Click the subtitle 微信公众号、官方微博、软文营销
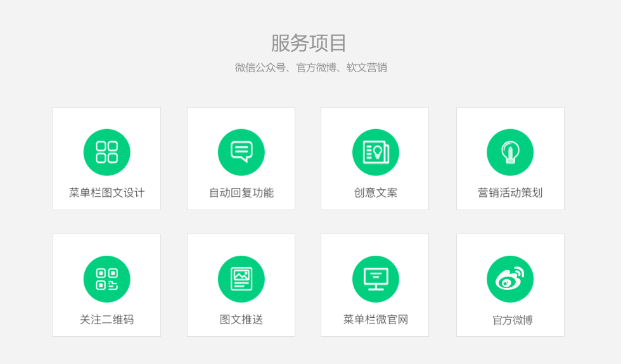Viewport: 621px width, 364px height. [x=311, y=68]
